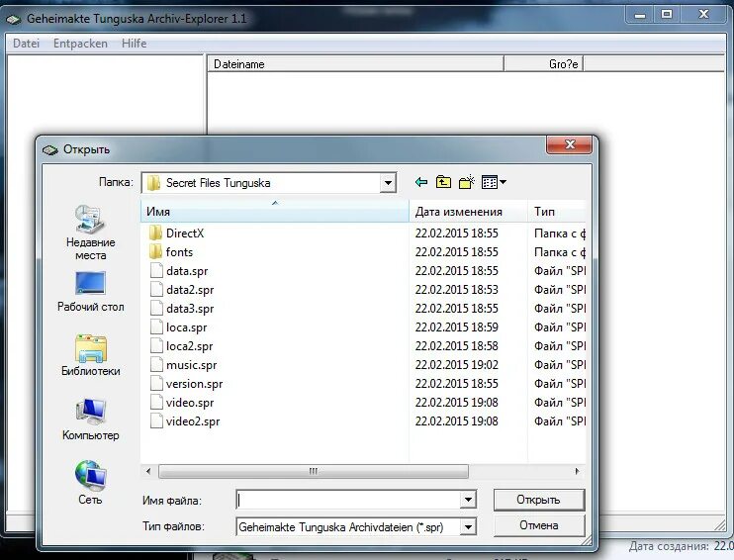This screenshot has width=734, height=560.
Task: Minimize the Archiv-Explorer main window
Action: (x=640, y=15)
